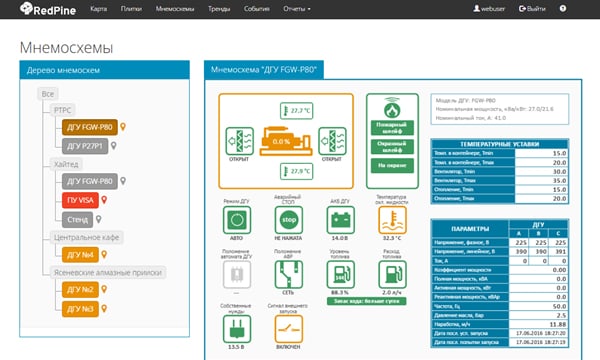
Task: Select the ДГУ №4 tree node
Action: click(x=80, y=255)
